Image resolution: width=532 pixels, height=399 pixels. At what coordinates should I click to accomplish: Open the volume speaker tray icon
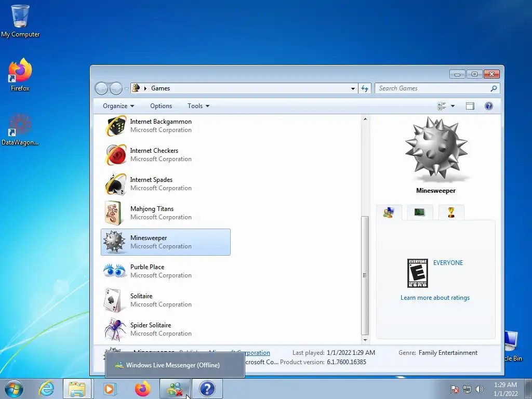(x=480, y=389)
